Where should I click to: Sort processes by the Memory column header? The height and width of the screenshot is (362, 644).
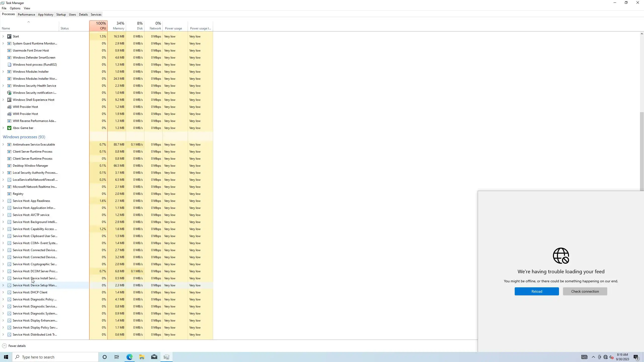coord(118,26)
